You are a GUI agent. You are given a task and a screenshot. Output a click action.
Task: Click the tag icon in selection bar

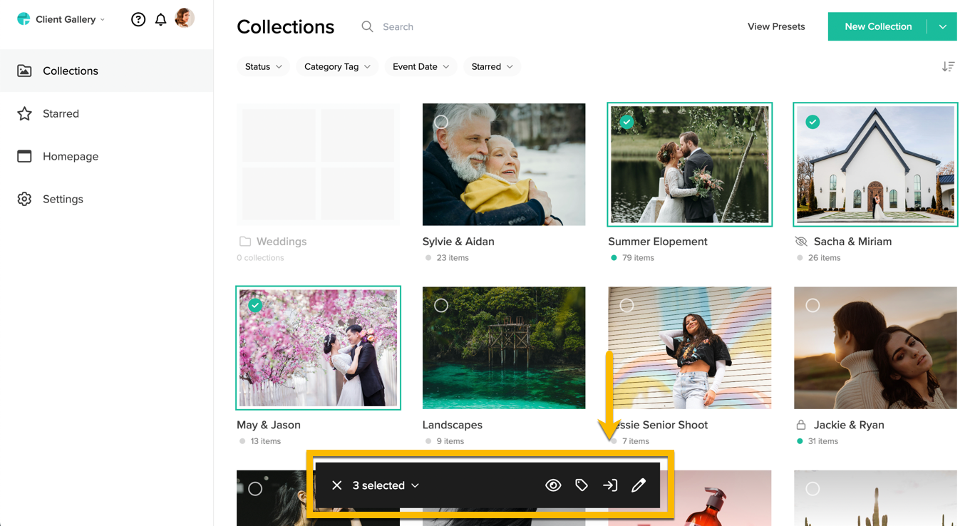tap(582, 485)
